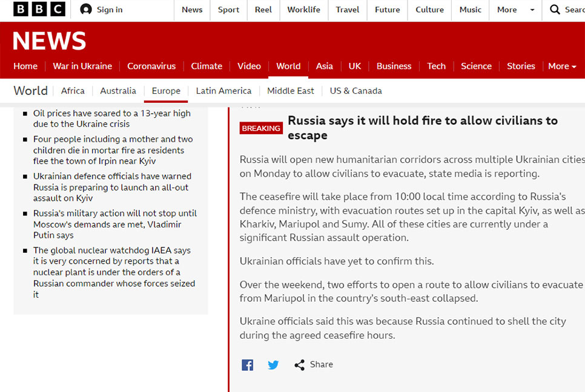The width and height of the screenshot is (585, 392).
Task: Open the Australia subsection
Action: click(x=118, y=91)
